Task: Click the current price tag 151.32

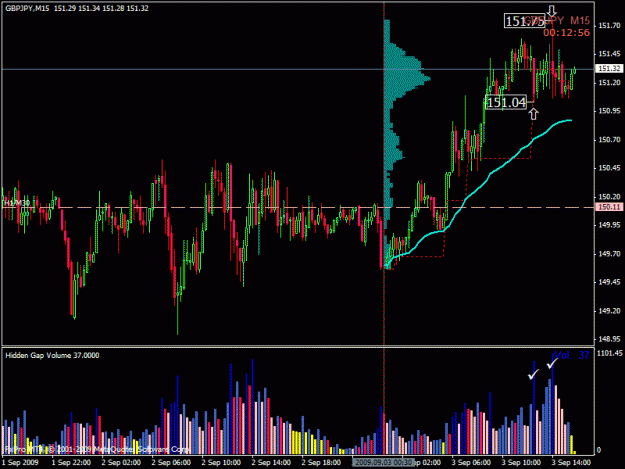Action: pyautogui.click(x=609, y=69)
